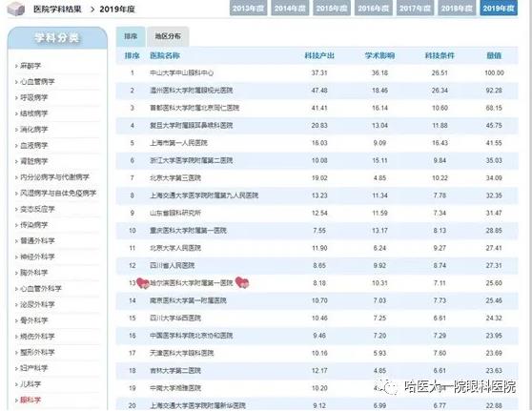Select the highlighted 眼科学 category

(x=31, y=401)
